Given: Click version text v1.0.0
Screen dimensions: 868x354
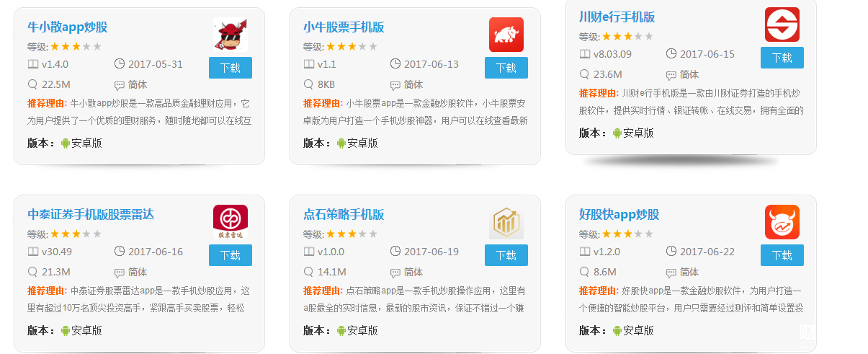Looking at the screenshot, I should 331,252.
